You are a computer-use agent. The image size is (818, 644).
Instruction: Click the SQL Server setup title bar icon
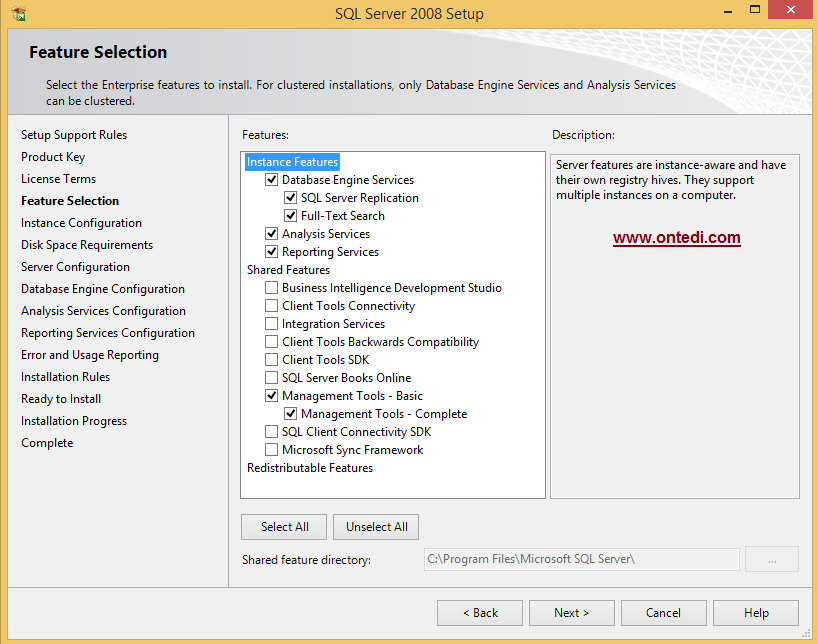[x=18, y=14]
